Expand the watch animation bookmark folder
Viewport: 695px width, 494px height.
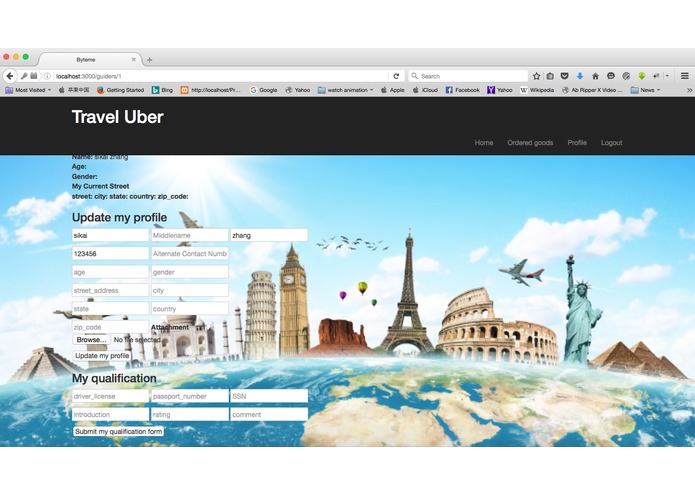pyautogui.click(x=345, y=90)
